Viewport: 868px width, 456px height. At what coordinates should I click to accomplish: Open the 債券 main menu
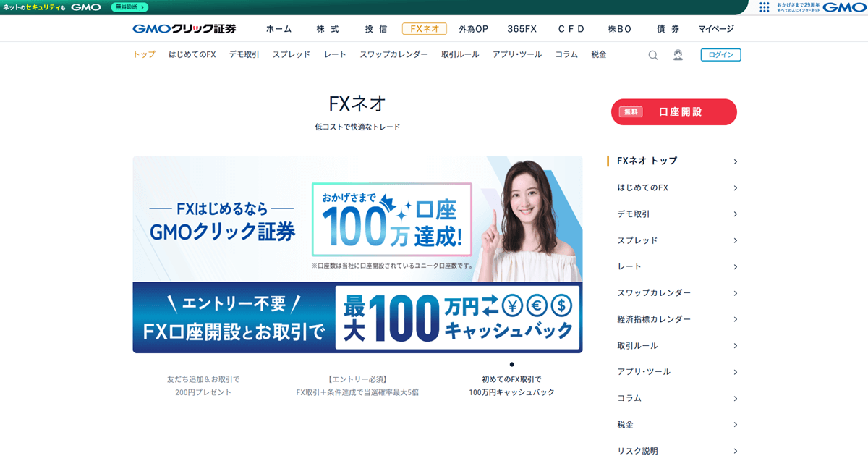tap(668, 29)
